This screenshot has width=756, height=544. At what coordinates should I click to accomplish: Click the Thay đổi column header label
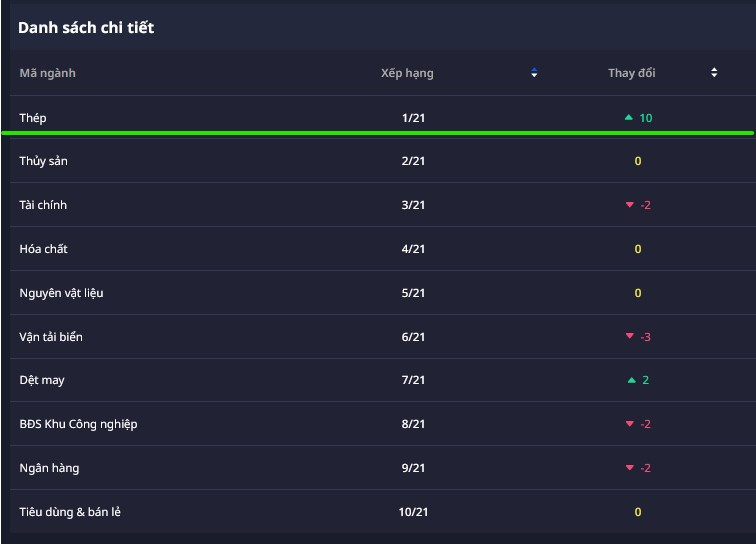[x=632, y=73]
